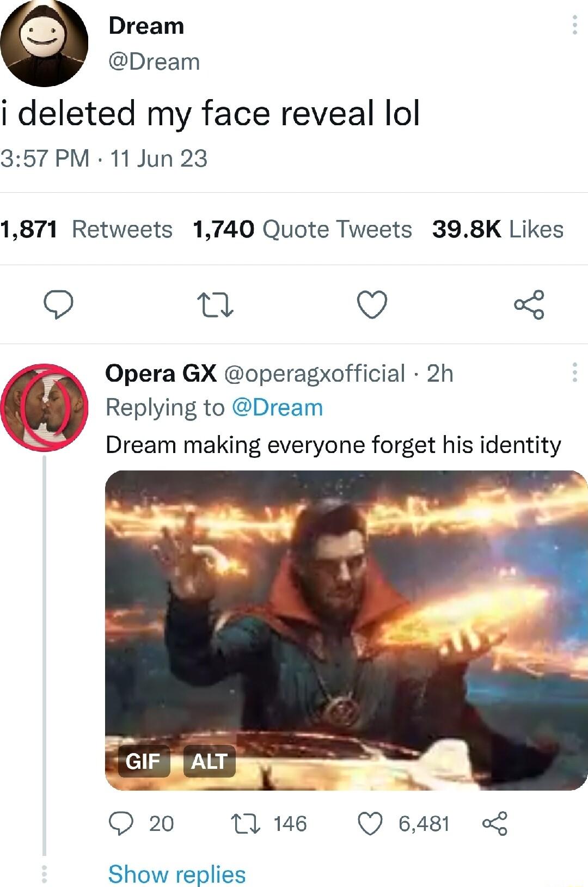
Task: Open the ALT text description
Action: click(209, 761)
